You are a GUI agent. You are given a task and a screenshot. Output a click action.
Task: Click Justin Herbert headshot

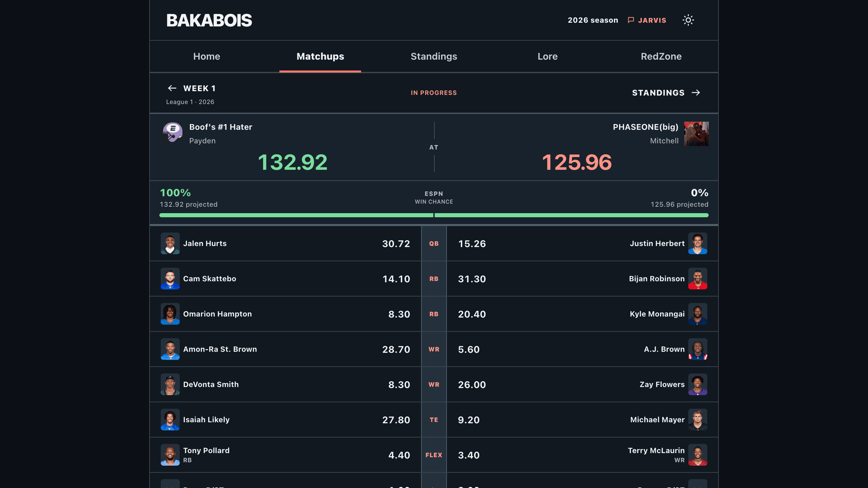coord(698,243)
